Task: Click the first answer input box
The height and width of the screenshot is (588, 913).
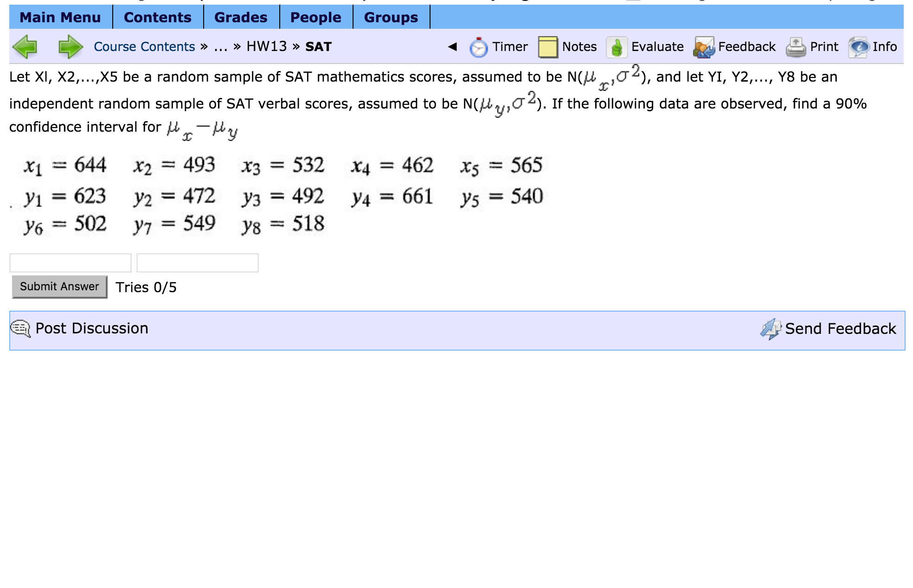Action: coord(70,262)
